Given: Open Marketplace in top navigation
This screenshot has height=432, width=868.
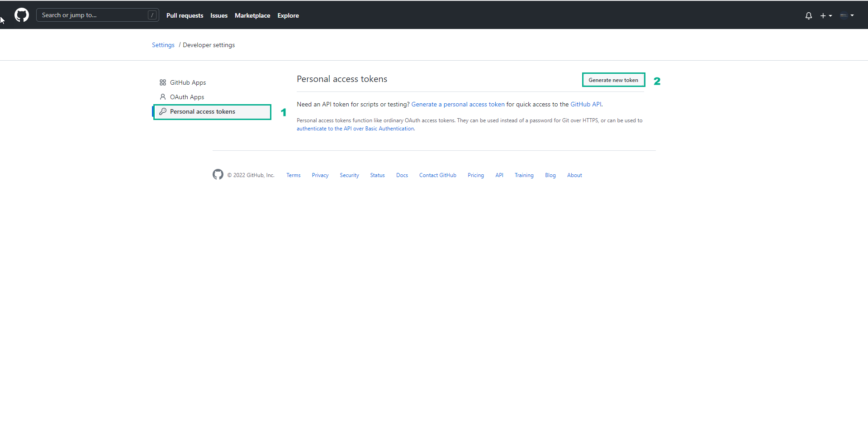Looking at the screenshot, I should (252, 15).
